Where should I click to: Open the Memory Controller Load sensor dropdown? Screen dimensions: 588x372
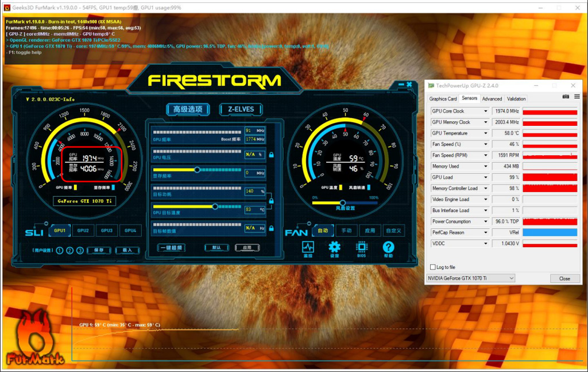point(486,189)
